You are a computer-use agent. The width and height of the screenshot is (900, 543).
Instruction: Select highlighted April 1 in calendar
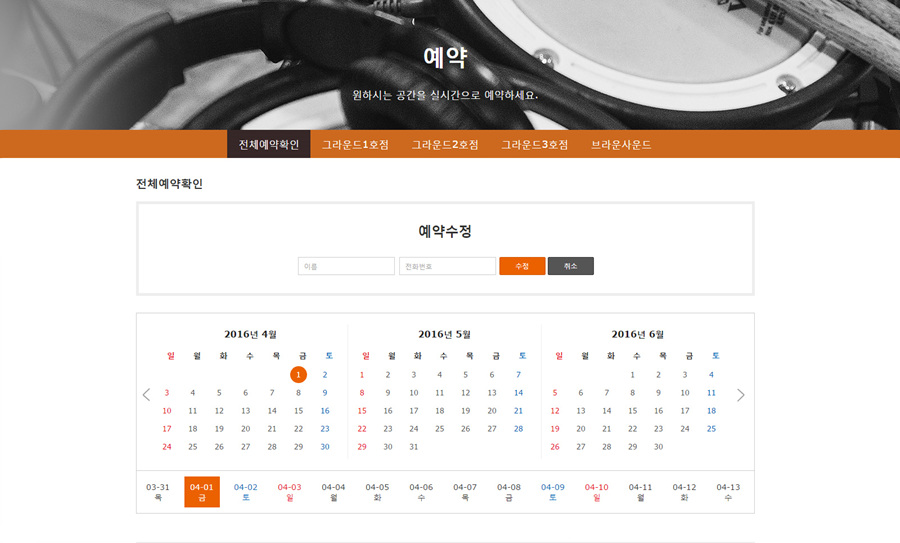(298, 375)
